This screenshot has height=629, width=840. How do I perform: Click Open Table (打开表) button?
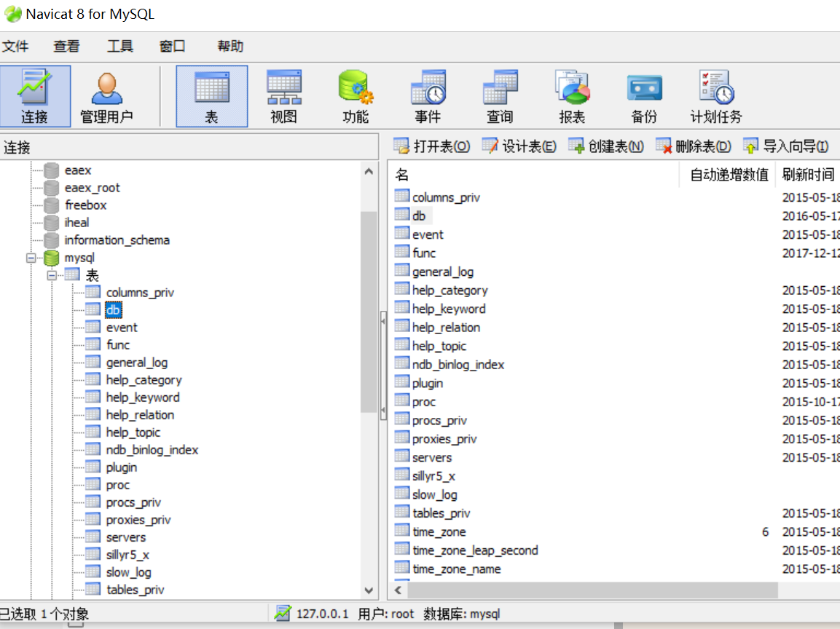pyautogui.click(x=432, y=146)
